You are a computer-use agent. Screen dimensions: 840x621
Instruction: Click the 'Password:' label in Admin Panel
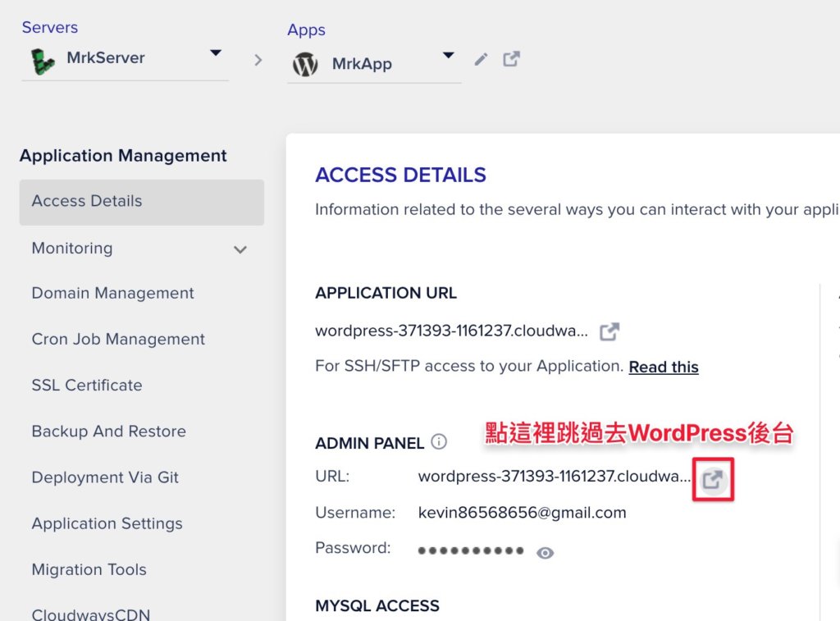pos(353,548)
